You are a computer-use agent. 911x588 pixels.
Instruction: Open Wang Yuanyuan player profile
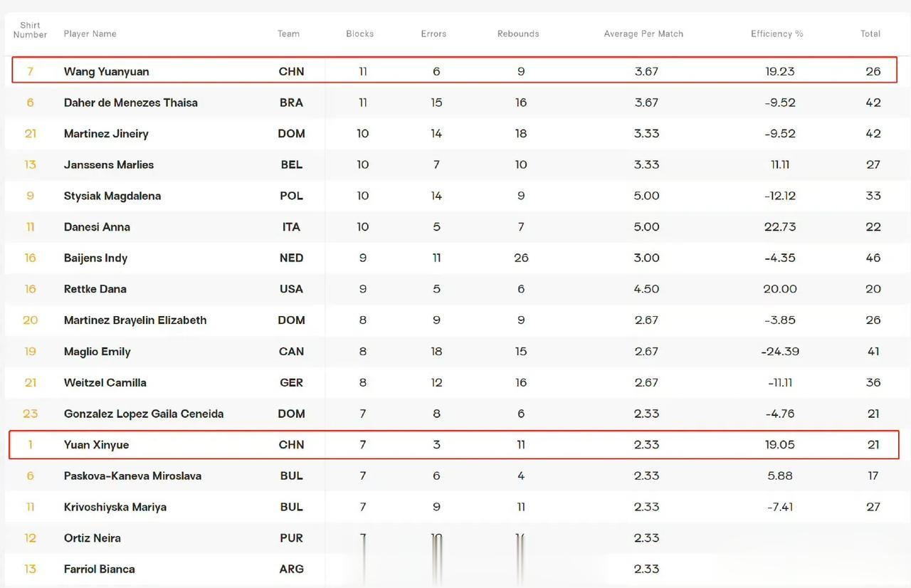pos(106,71)
